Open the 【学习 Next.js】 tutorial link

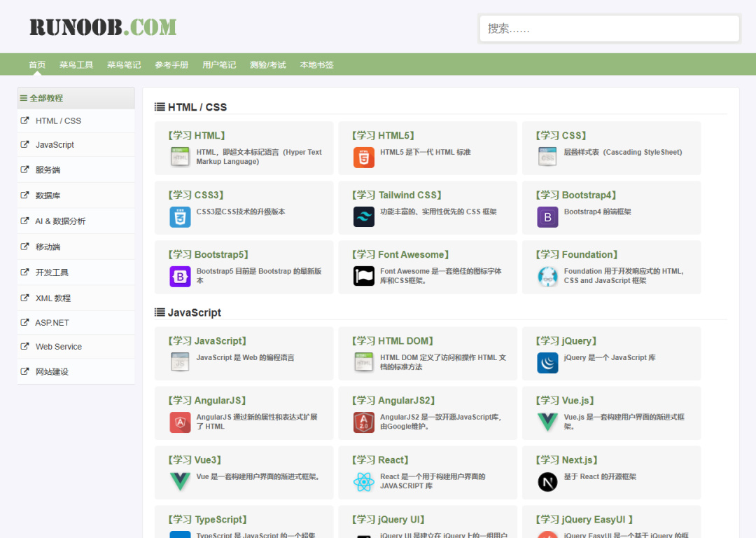point(566,460)
